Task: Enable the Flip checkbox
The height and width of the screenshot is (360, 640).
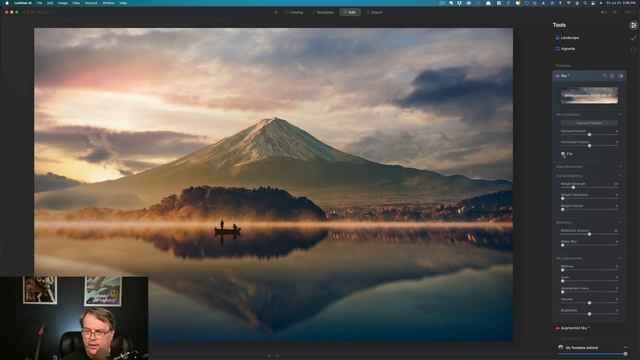Action: [x=563, y=154]
